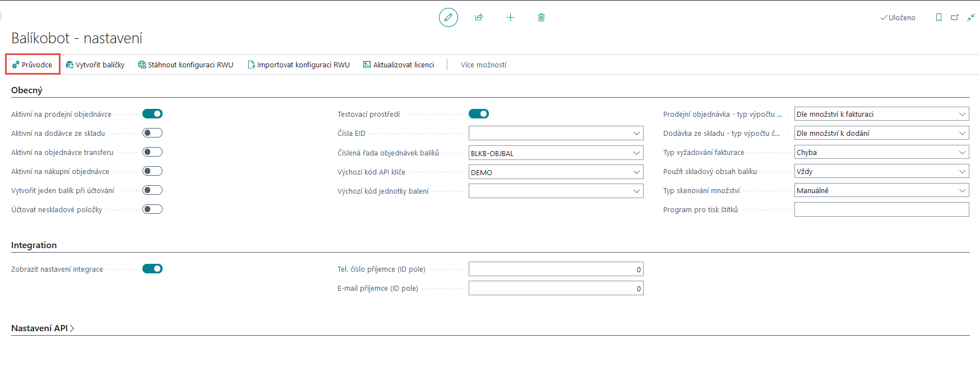
Task: Click Aktualizovat licenci button
Action: [x=399, y=65]
